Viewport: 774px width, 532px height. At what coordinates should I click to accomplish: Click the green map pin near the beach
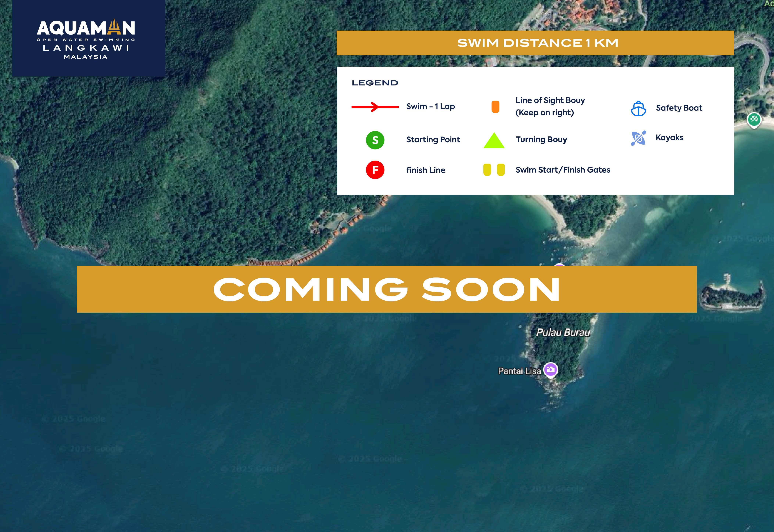coord(754,119)
